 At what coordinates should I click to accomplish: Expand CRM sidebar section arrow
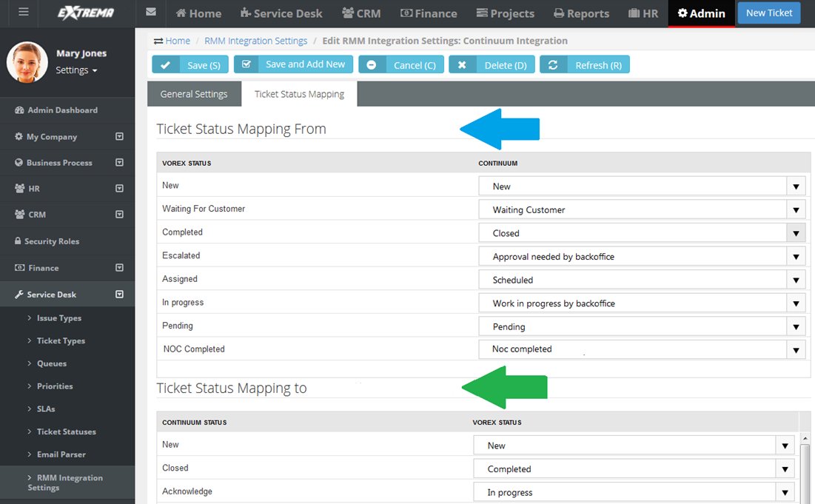119,214
